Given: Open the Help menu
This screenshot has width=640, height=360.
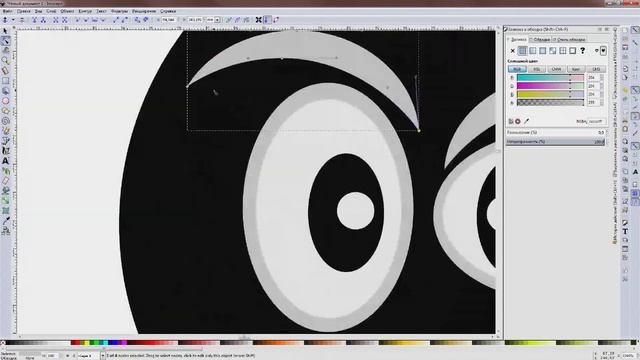Looking at the screenshot, I should [168, 11].
